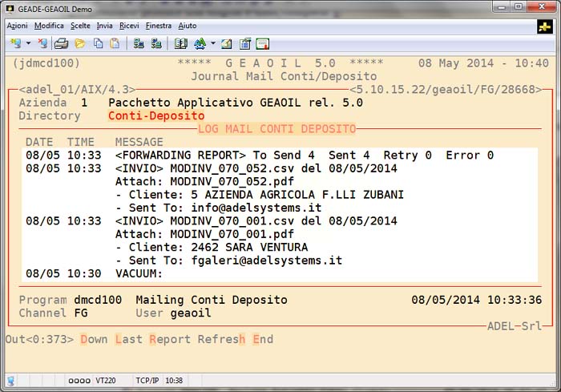Click the VT220 status bar indicator
The height and width of the screenshot is (392, 561).
click(x=106, y=381)
